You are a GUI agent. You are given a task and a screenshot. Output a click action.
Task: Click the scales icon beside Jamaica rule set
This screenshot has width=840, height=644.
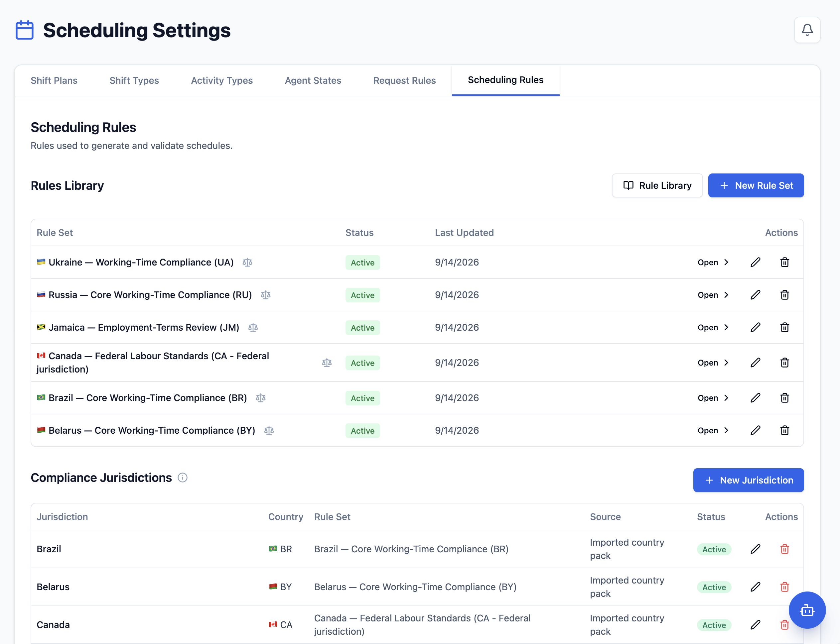pyautogui.click(x=253, y=327)
